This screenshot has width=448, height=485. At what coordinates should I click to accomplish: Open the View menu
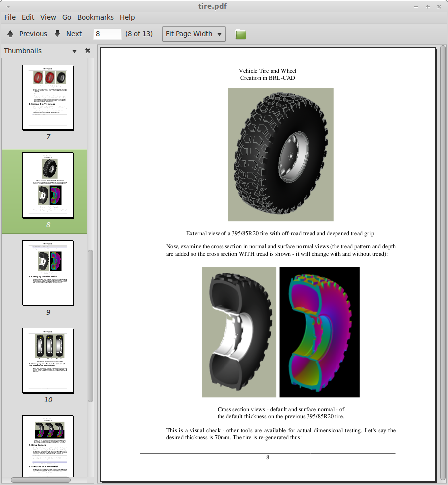48,17
